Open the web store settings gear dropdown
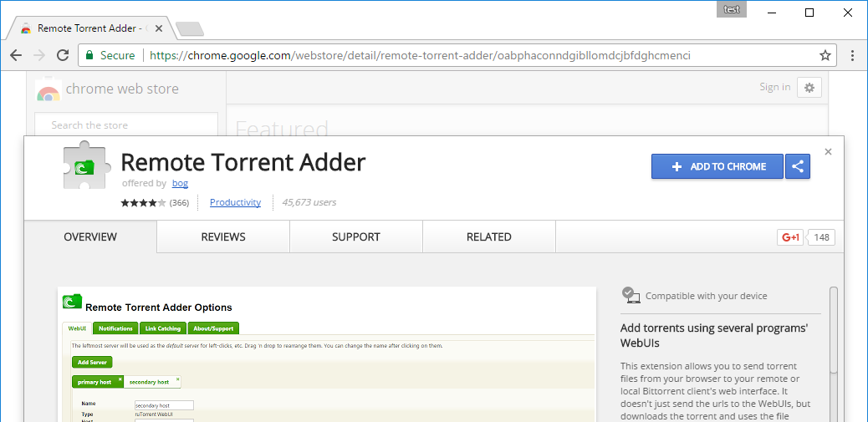This screenshot has width=868, height=422. 809,87
